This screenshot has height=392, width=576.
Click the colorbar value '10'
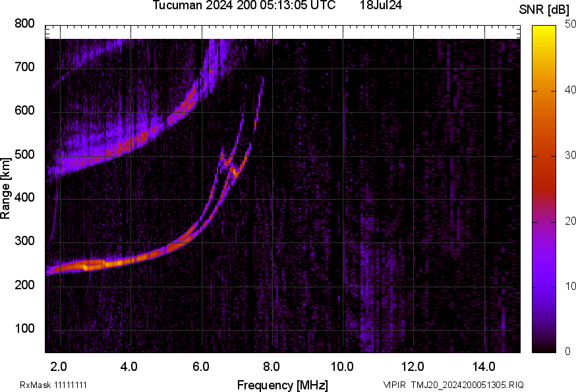pos(570,286)
